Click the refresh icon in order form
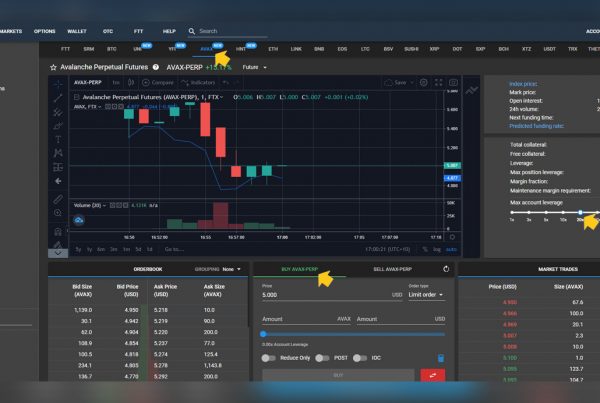The height and width of the screenshot is (403, 600). point(446,269)
